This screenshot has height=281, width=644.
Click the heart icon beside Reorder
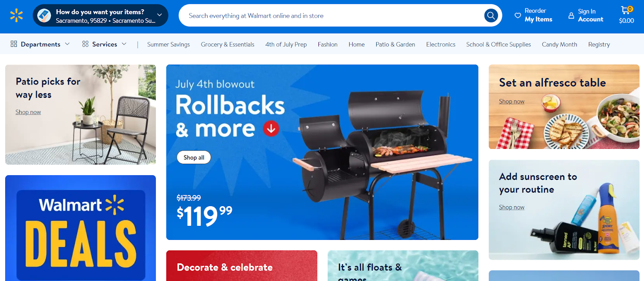click(518, 16)
